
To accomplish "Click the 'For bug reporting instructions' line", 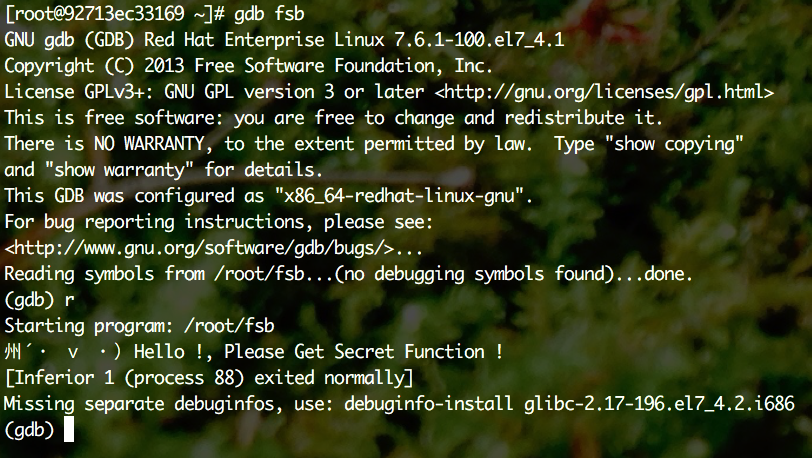I will (219, 222).
